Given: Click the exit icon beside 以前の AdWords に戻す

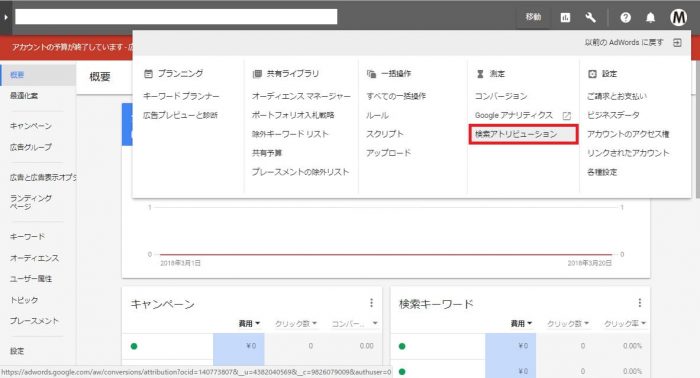Looking at the screenshot, I should tap(677, 42).
